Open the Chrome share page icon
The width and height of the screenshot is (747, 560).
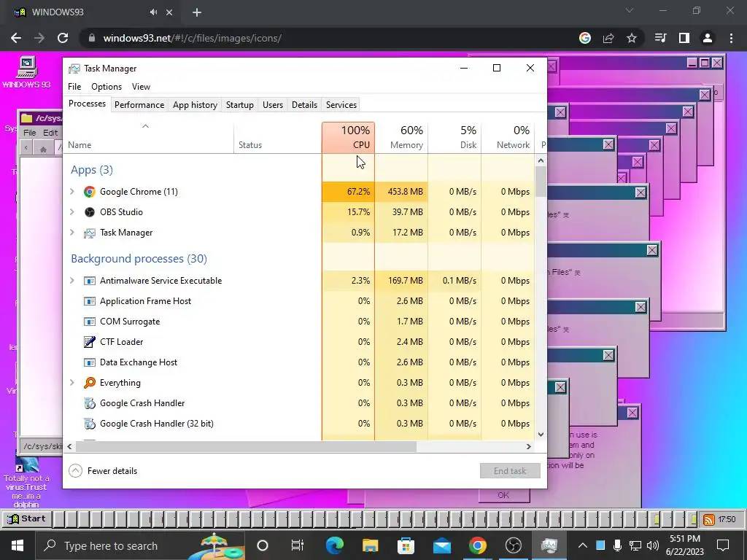point(608,38)
